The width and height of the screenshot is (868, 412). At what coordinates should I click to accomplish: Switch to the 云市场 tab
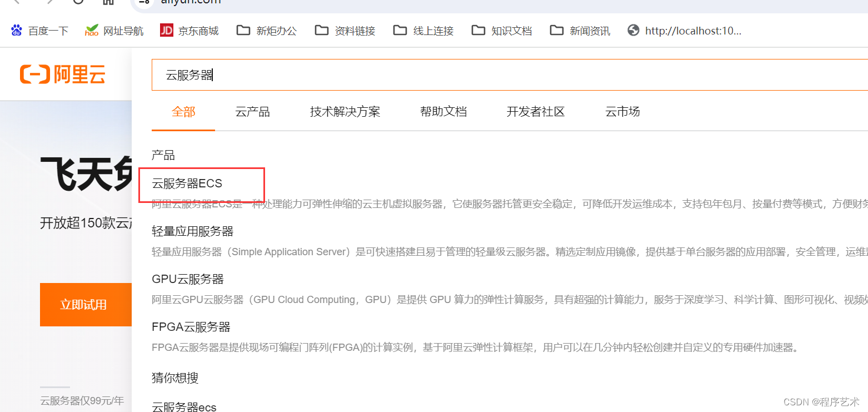(x=622, y=112)
